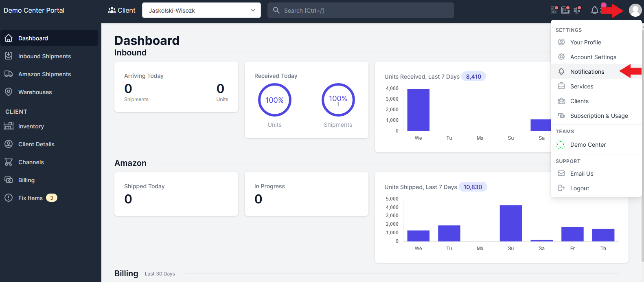View Client Details page

tap(49, 144)
